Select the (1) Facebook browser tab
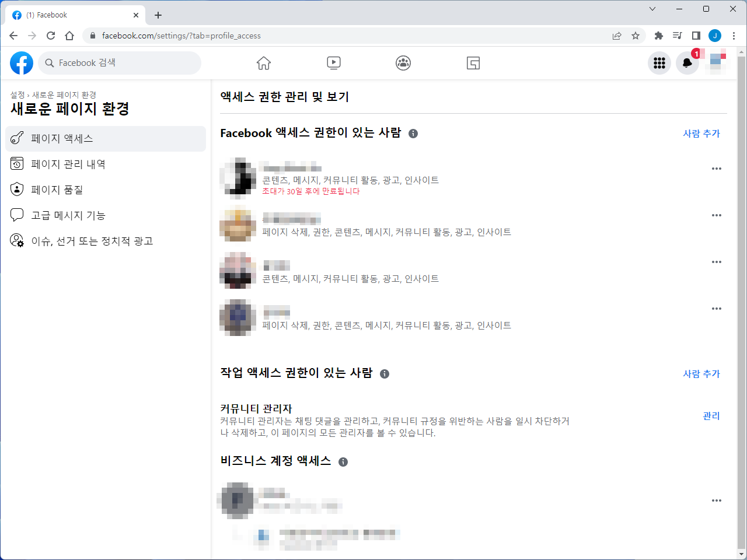This screenshot has height=560, width=747. (76, 15)
